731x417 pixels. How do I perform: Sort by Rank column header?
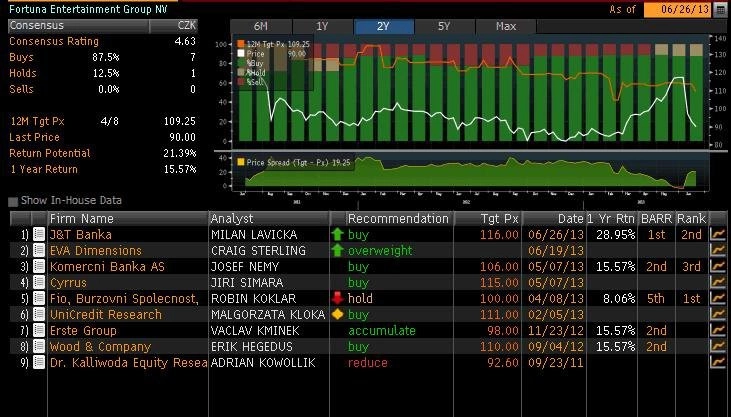pyautogui.click(x=691, y=218)
